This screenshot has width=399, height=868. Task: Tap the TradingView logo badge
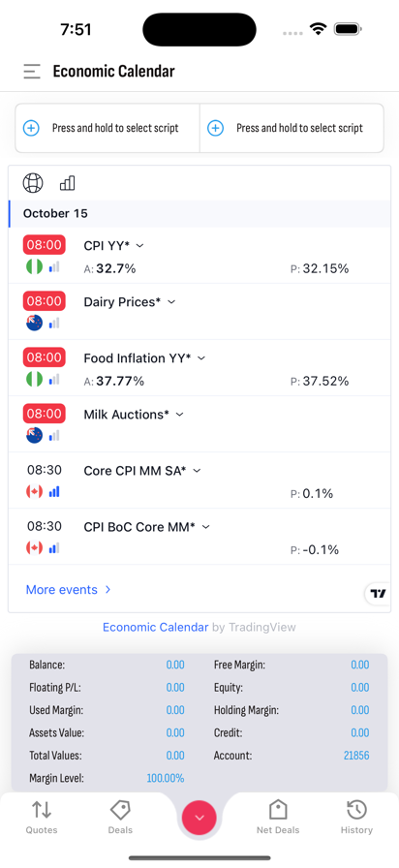[378, 594]
